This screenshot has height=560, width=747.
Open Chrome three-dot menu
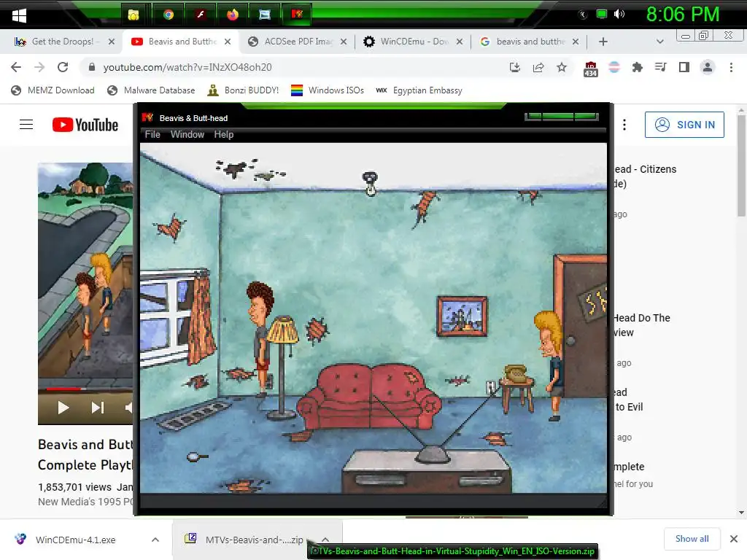coord(731,68)
